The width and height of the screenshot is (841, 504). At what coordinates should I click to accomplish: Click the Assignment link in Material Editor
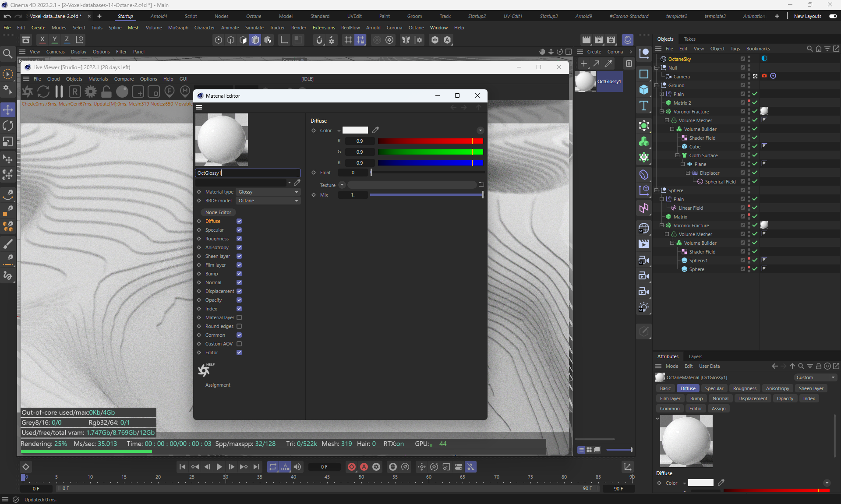click(218, 385)
